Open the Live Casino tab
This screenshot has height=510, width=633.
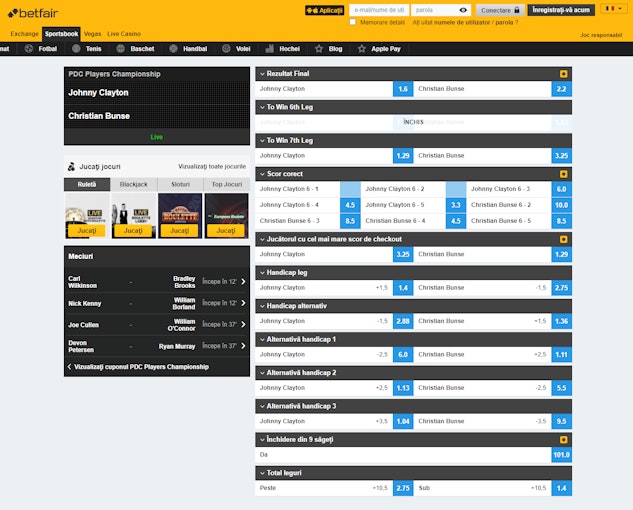coord(124,34)
